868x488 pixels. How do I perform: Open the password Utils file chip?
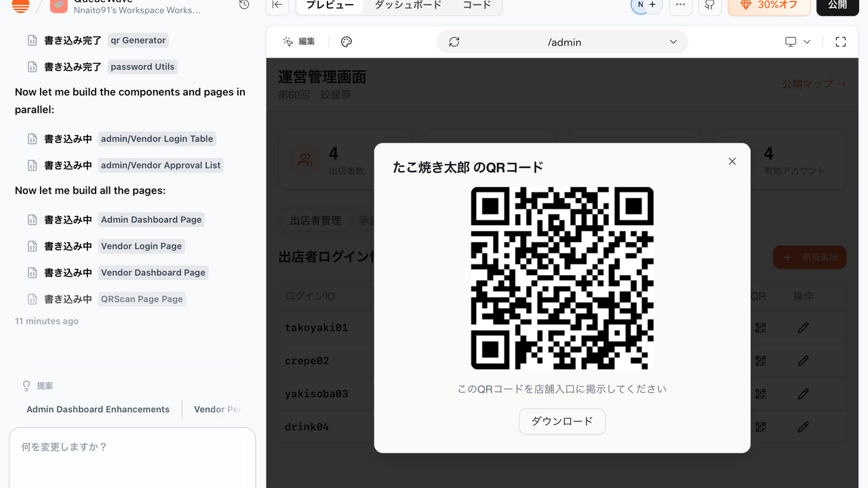click(142, 67)
